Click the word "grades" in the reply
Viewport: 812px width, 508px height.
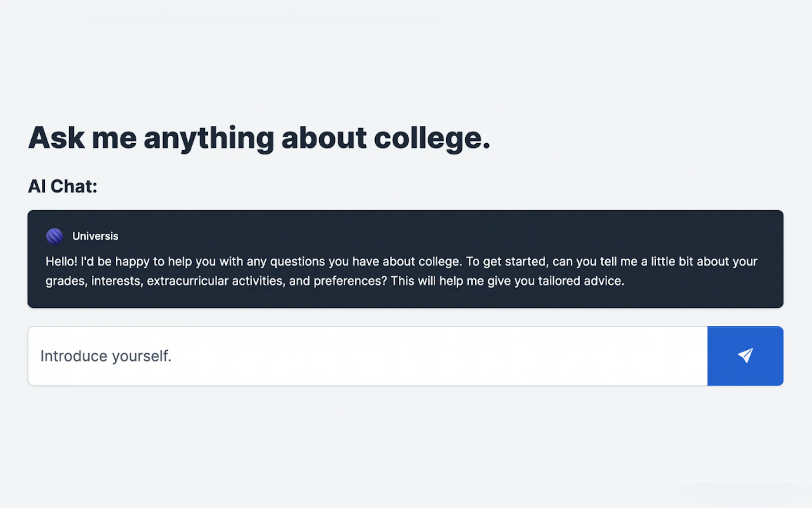tap(66, 281)
